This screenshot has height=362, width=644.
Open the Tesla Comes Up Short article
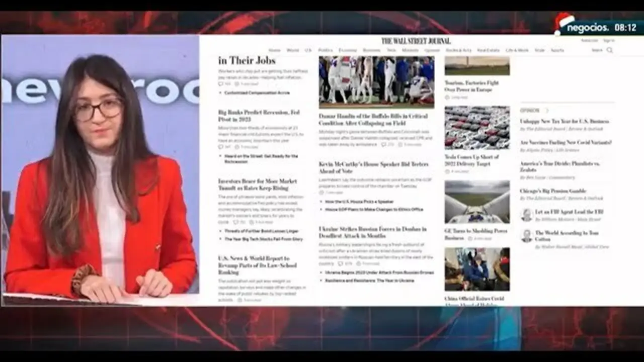[x=471, y=160]
